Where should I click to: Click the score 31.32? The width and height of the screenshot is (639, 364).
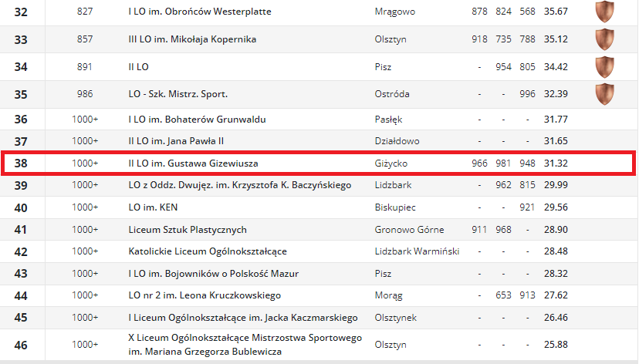[x=556, y=163]
